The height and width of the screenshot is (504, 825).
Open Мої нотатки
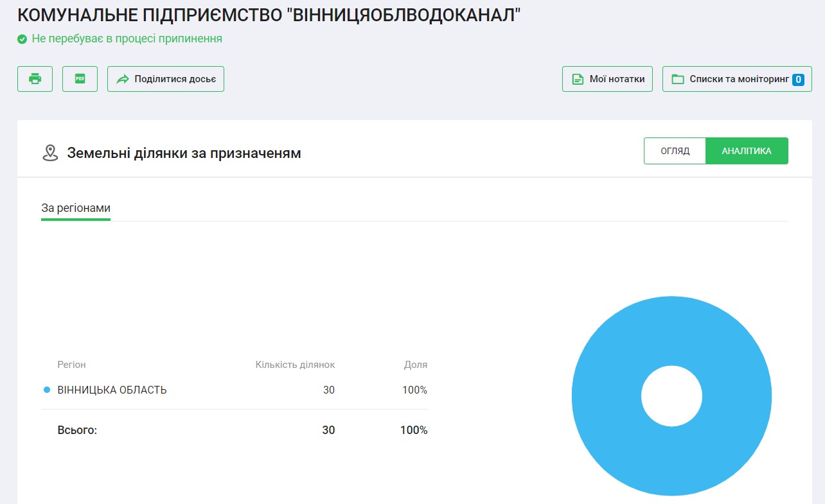[608, 79]
